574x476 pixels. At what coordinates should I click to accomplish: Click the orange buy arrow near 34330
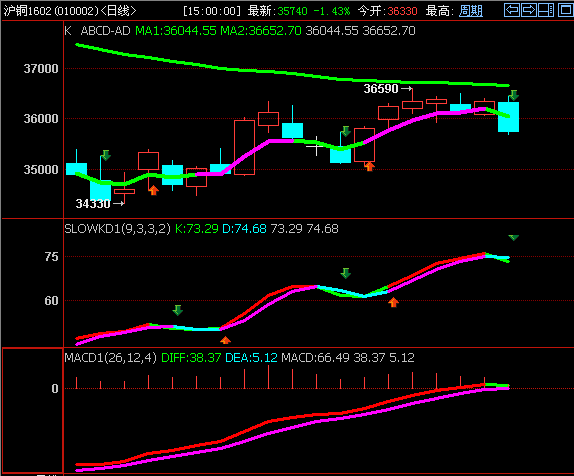click(153, 190)
